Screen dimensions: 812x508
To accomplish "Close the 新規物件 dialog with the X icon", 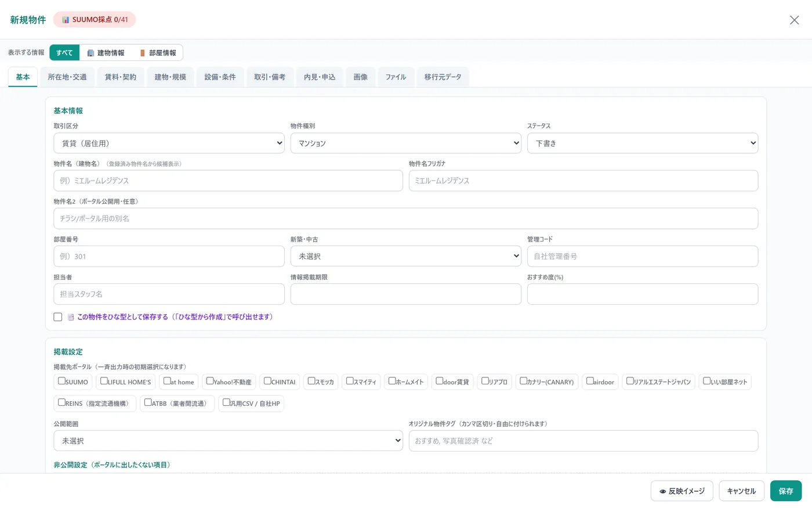I will (x=794, y=20).
